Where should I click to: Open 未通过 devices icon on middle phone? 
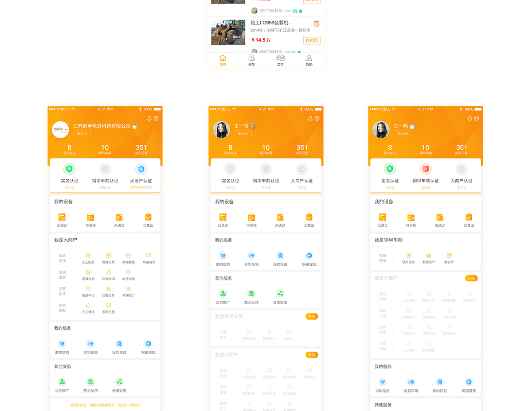point(280,217)
